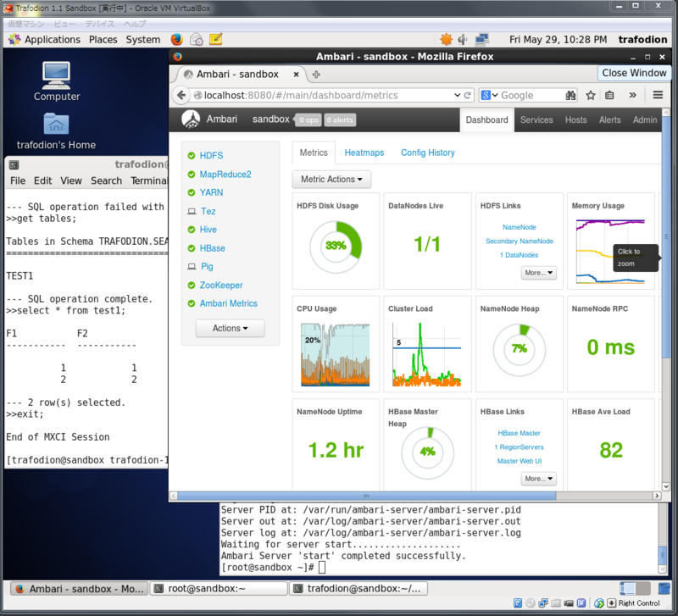Switch to the Heatmaps tab
Viewport: 678px width, 616px height.
coord(364,153)
